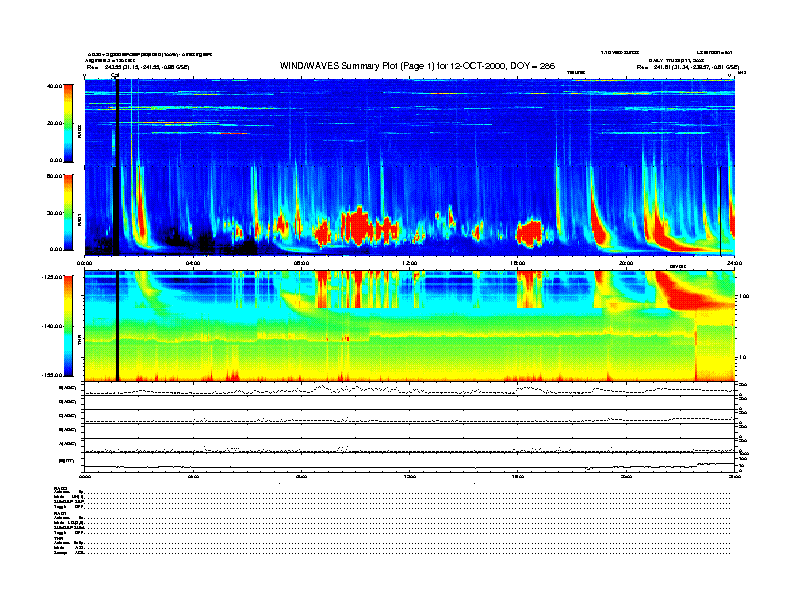Screen dimensions: 792x612
Task: Click the TNR header in the status table
Action: 58,538
